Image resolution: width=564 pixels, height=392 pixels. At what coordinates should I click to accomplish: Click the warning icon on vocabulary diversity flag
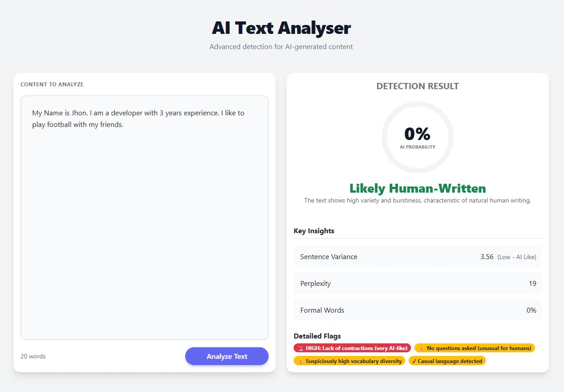tap(301, 361)
